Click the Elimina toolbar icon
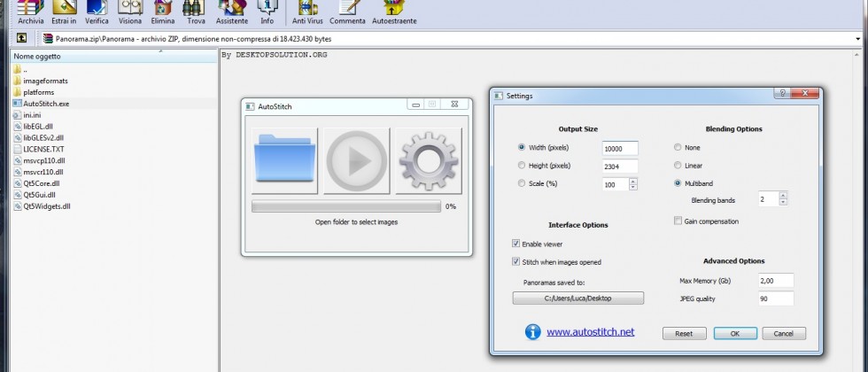This screenshot has height=372, width=868. click(161, 11)
